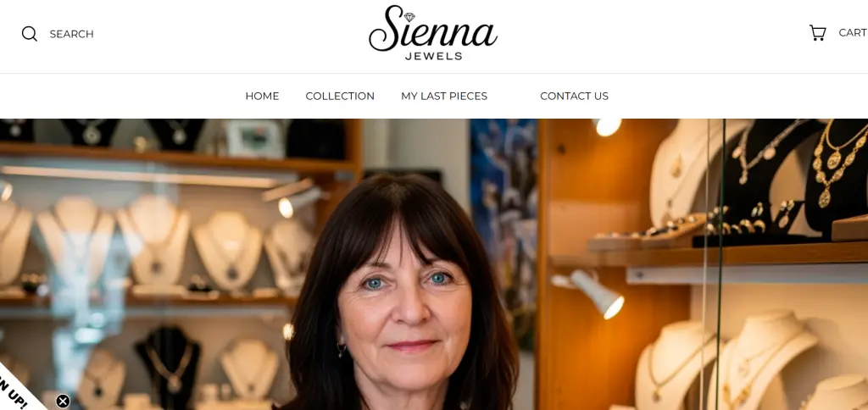Dismiss the sign-up corner banner
This screenshot has width=868, height=410.
[63, 402]
